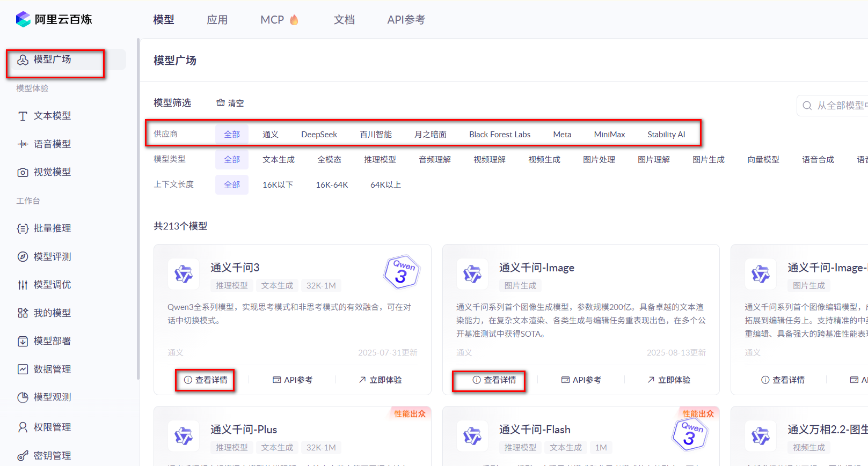Choose the 音频理解 model type filter

[x=435, y=159]
